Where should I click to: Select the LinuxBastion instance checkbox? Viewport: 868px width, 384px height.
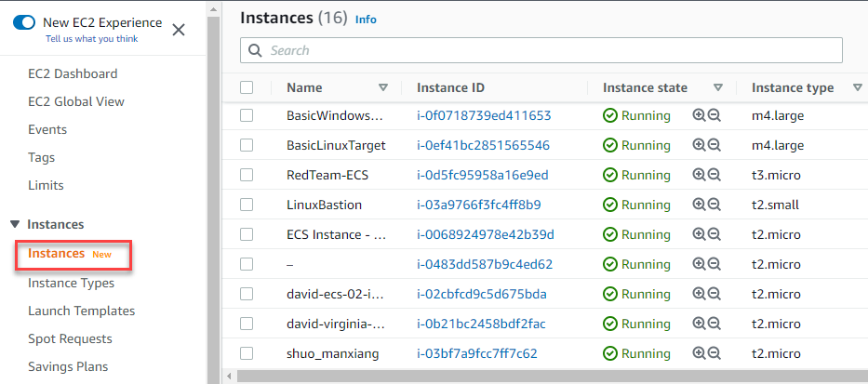[x=247, y=205]
